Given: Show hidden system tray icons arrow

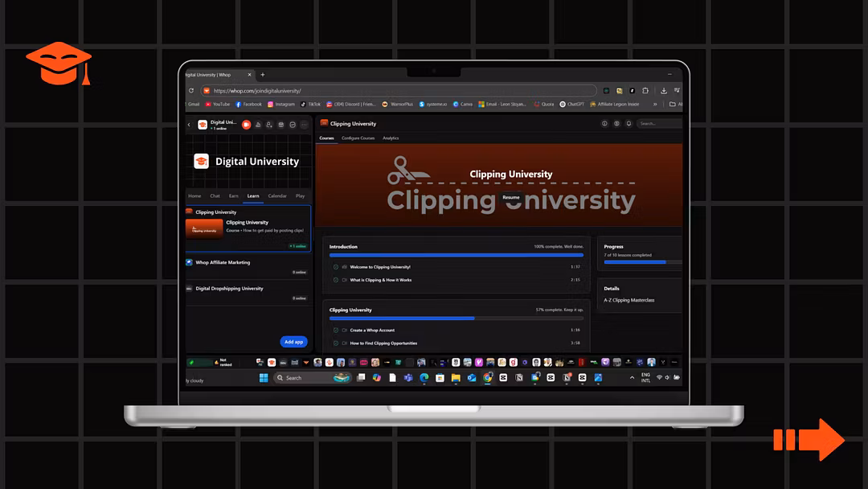Looking at the screenshot, I should 632,378.
